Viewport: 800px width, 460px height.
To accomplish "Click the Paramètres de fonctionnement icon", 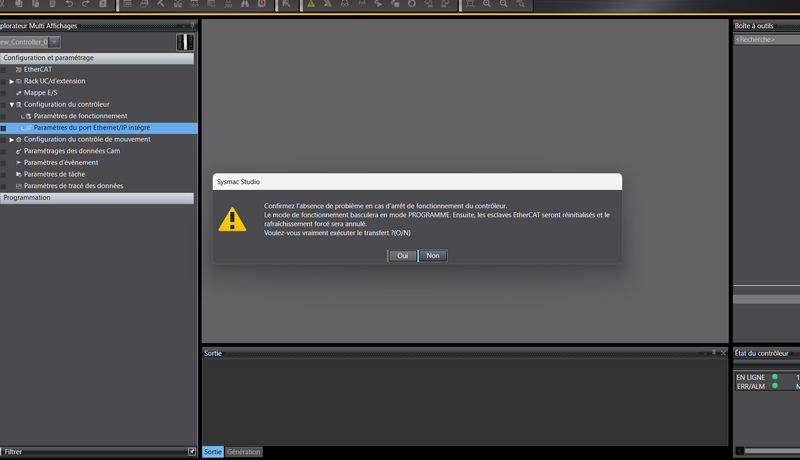I will pos(28,116).
